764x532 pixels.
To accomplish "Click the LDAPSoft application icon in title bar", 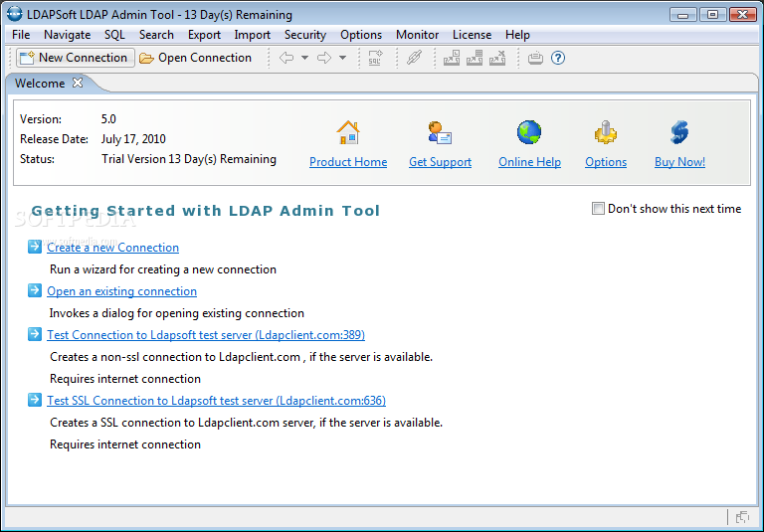I will tap(15, 14).
